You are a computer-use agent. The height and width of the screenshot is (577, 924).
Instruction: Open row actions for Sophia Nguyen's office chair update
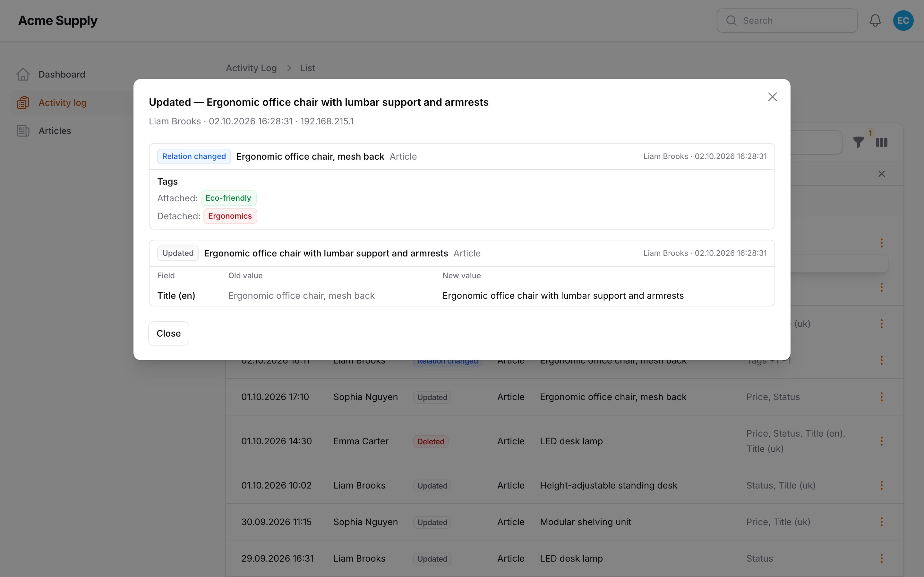881,397
